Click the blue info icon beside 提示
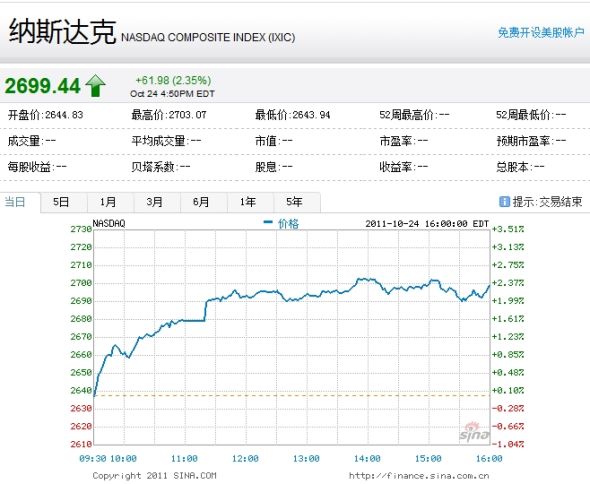This screenshot has height=484, width=590. pyautogui.click(x=504, y=202)
